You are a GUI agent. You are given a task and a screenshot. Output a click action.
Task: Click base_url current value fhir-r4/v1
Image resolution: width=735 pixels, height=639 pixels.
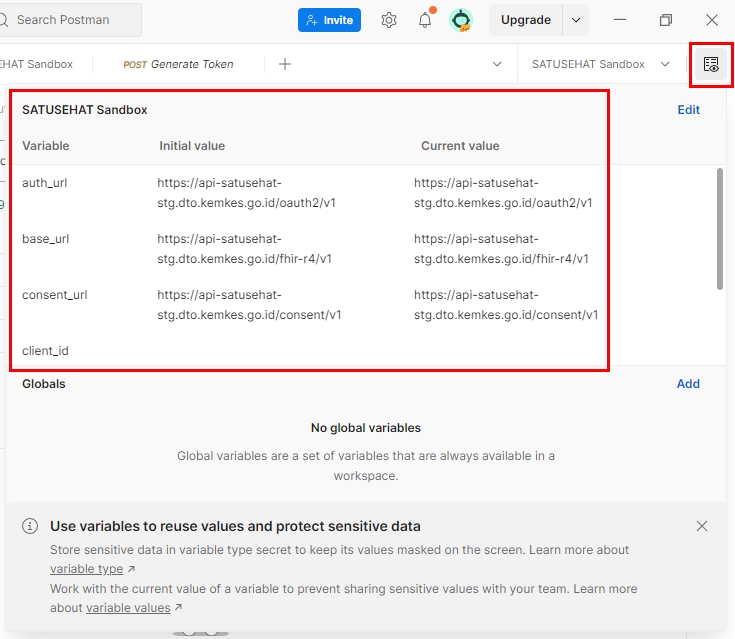[x=501, y=249]
